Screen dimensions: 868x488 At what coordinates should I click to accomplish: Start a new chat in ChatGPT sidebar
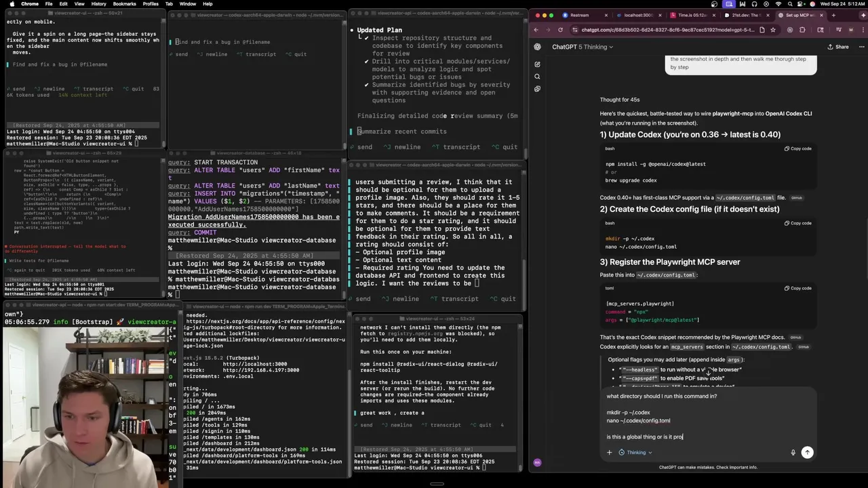[537, 64]
